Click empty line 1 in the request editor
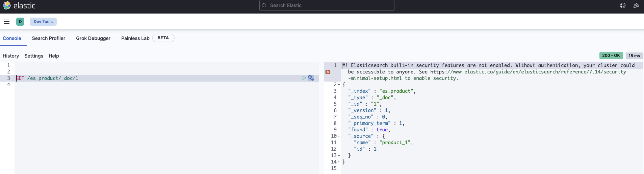Image resolution: width=644 pixels, height=174 pixels. pos(167,65)
